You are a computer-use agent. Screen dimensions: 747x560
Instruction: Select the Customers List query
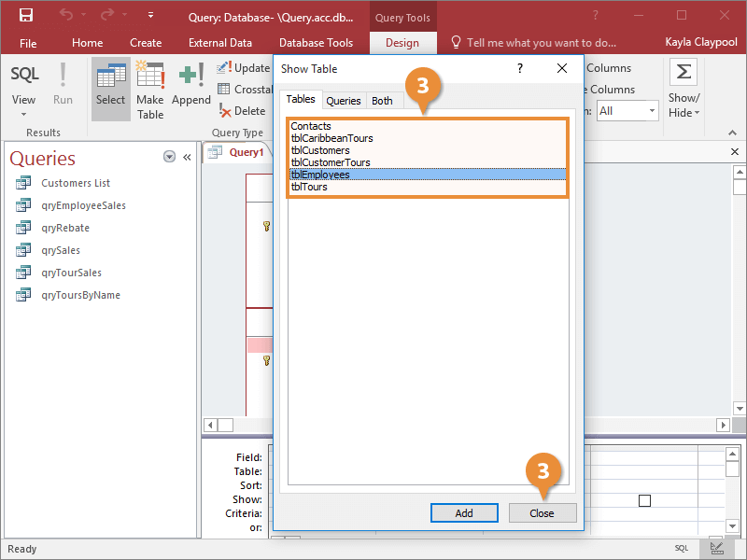click(x=76, y=183)
